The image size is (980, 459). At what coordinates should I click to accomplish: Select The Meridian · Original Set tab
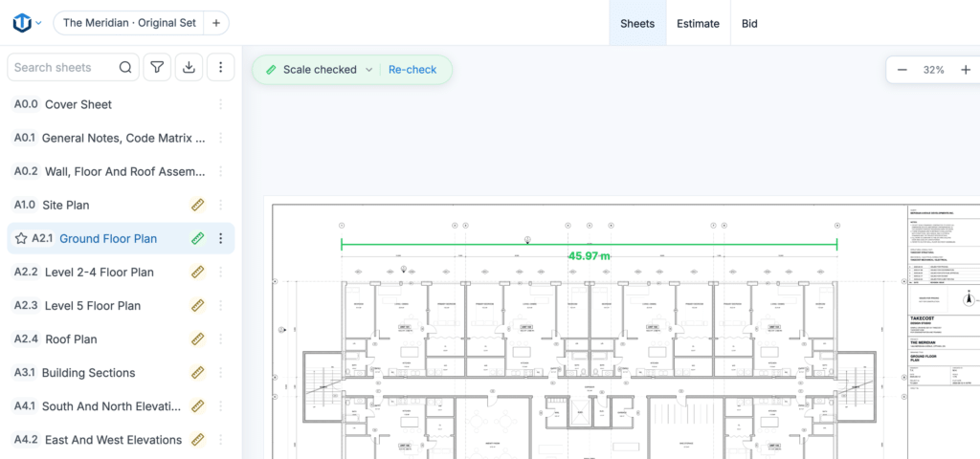(130, 23)
